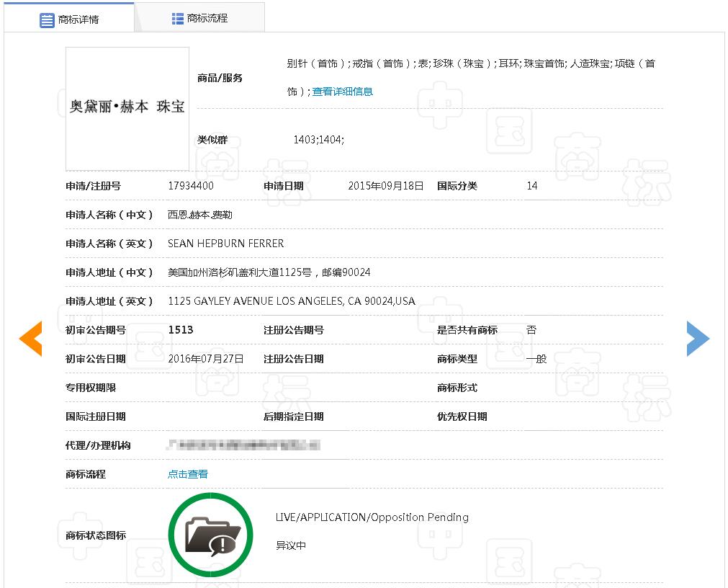Click the Chinese address 美国加州洛杉矶盖利大道1125号
This screenshot has width=728, height=588.
tap(269, 272)
